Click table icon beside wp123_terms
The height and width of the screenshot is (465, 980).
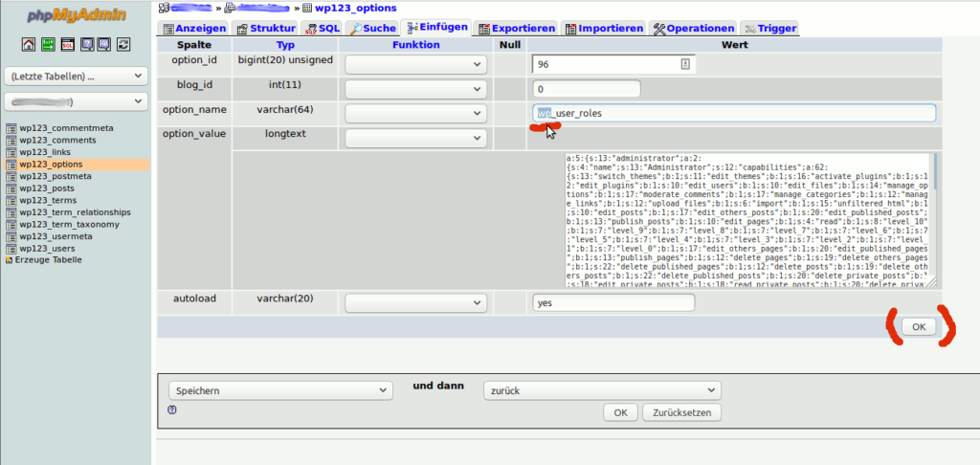click(x=11, y=200)
